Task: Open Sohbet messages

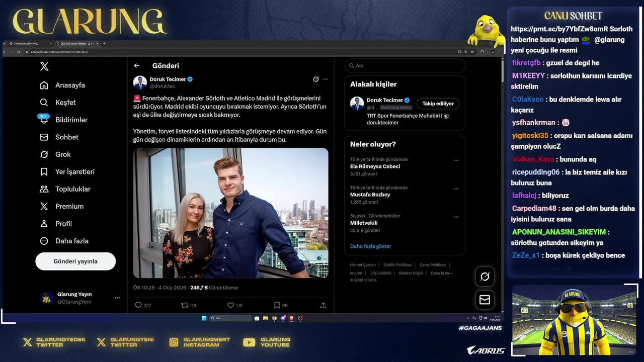Action: [59, 137]
